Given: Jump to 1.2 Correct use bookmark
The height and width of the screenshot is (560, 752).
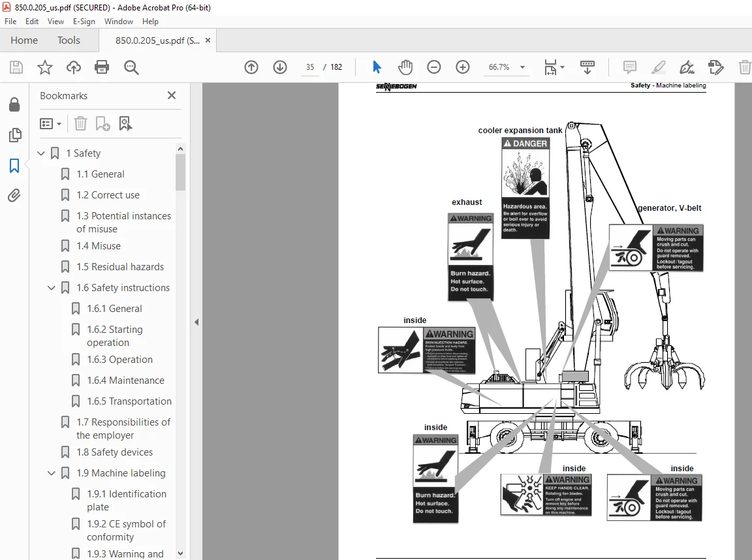Looking at the screenshot, I should 108,195.
